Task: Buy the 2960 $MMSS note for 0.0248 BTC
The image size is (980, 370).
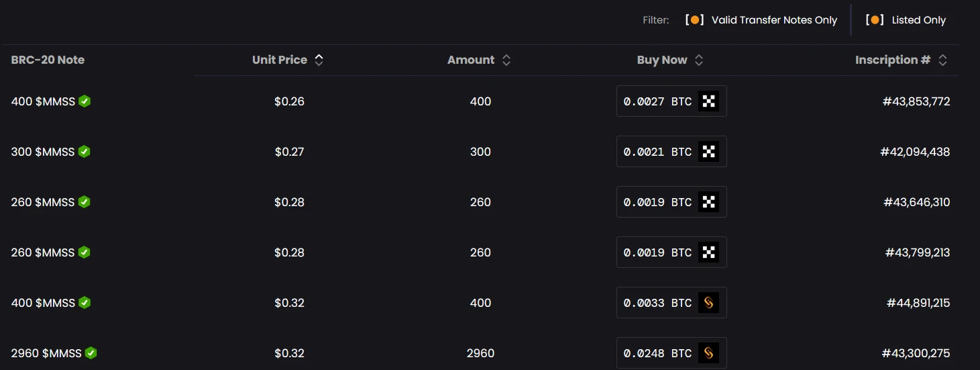Action: pyautogui.click(x=657, y=353)
